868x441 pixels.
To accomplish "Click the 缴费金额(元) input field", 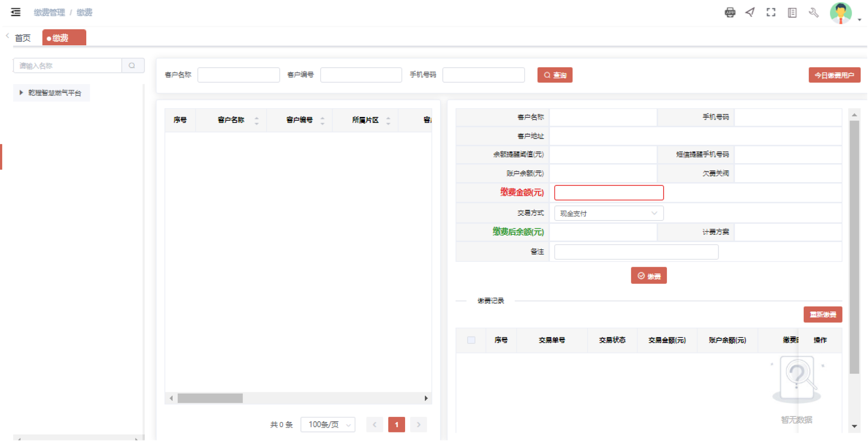I will coord(608,192).
